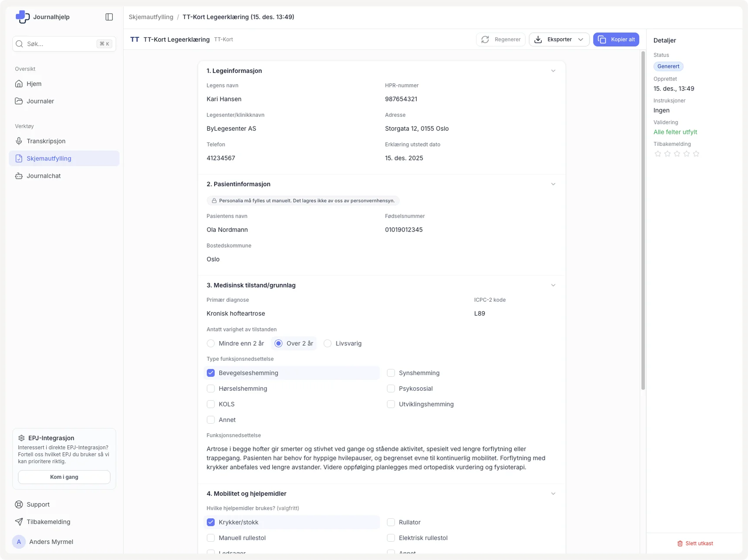Image resolution: width=748 pixels, height=560 pixels.
Task: Toggle the sidebar collapse icon
Action: [109, 17]
